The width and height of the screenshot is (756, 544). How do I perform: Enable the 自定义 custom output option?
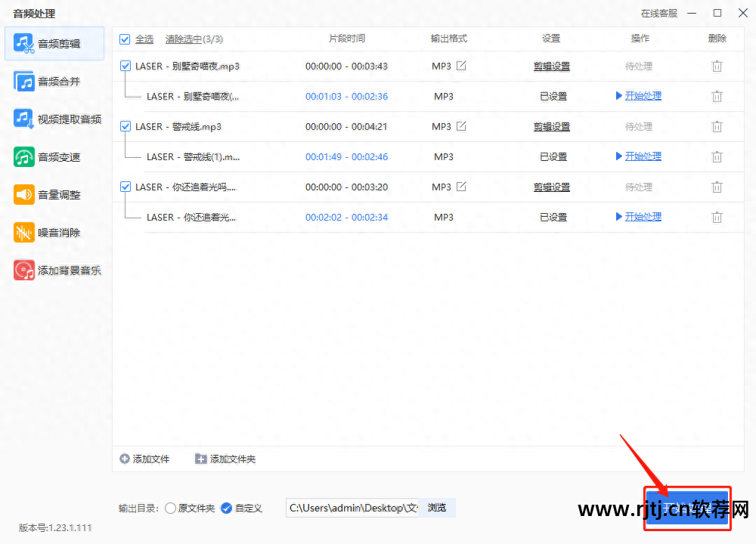click(x=228, y=508)
